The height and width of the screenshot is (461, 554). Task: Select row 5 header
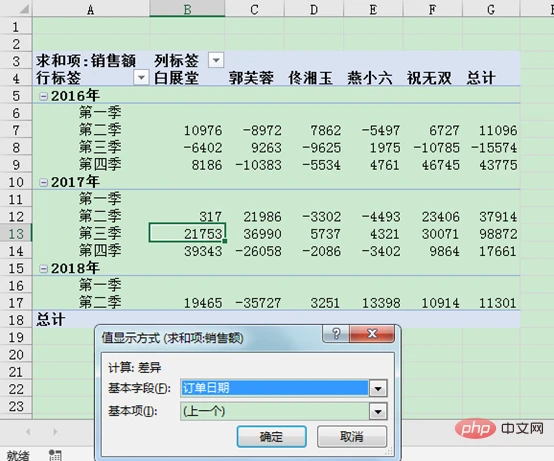pyautogui.click(x=16, y=96)
